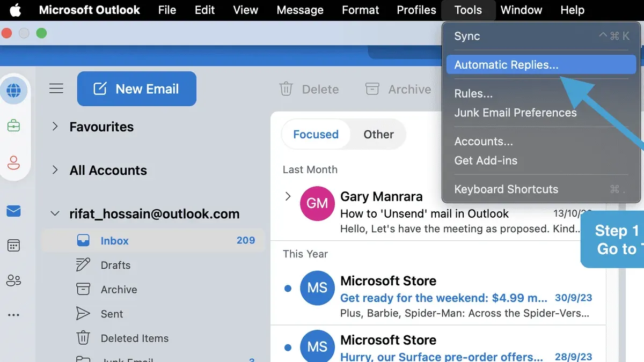Switch to Mail view icon

13,211
